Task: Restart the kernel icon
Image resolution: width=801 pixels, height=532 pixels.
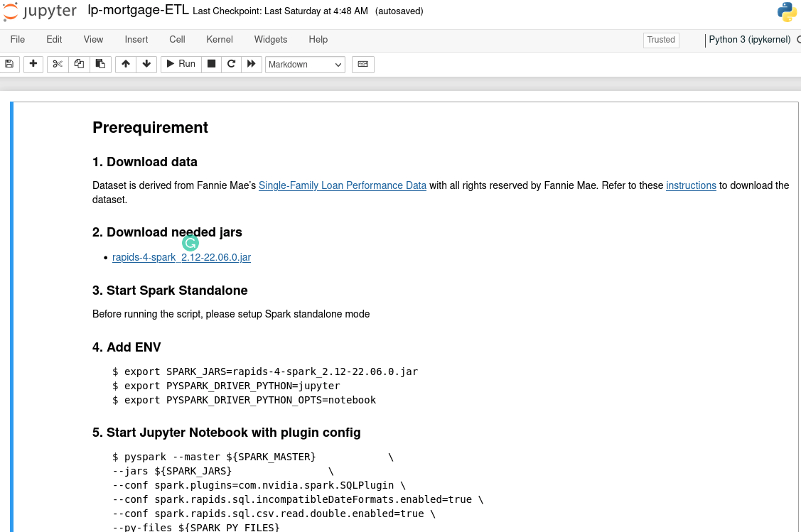Action: tap(231, 64)
